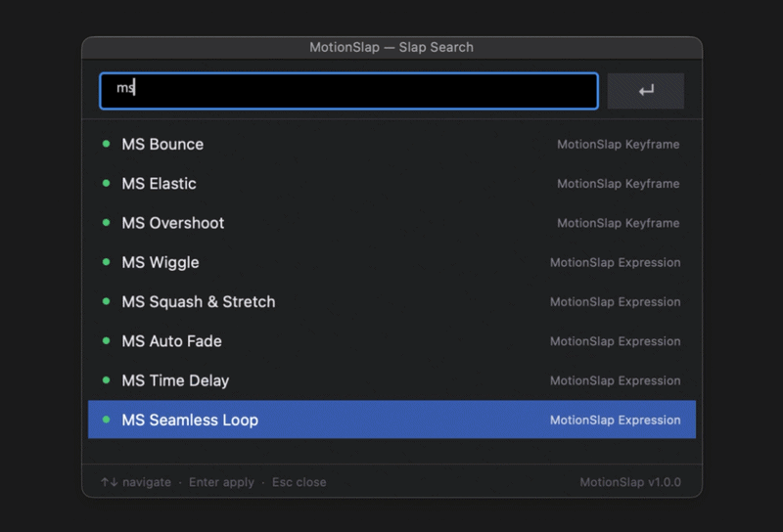Pick the MS Wiggle expression
783x532 pixels.
point(392,262)
